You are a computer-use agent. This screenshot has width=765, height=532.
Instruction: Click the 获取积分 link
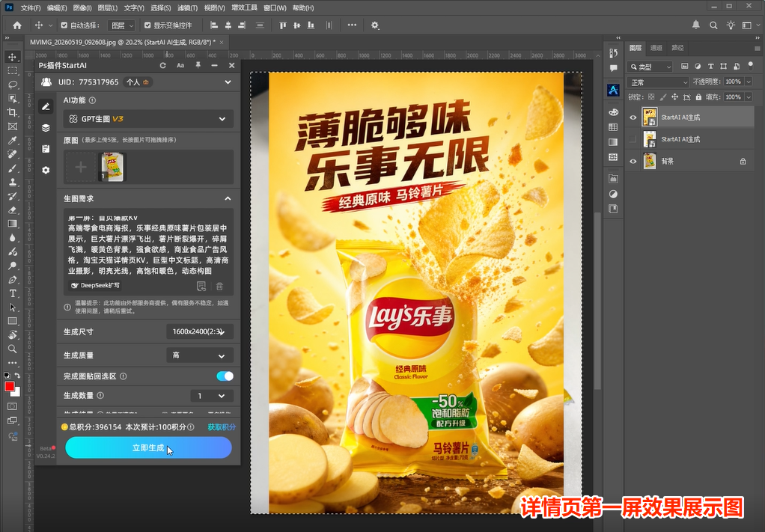point(222,427)
